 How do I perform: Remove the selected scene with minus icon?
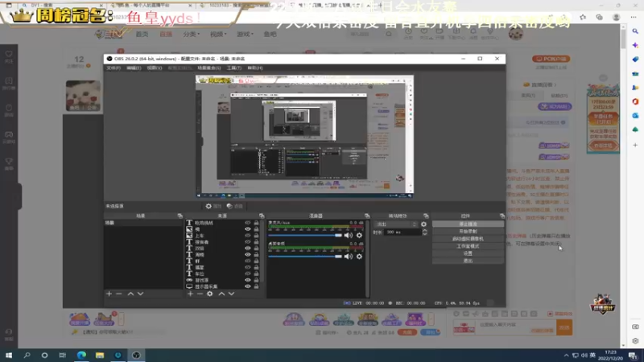(x=118, y=294)
